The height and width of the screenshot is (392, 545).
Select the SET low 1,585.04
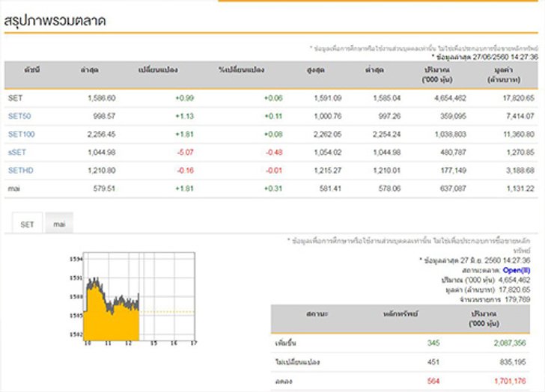point(387,98)
